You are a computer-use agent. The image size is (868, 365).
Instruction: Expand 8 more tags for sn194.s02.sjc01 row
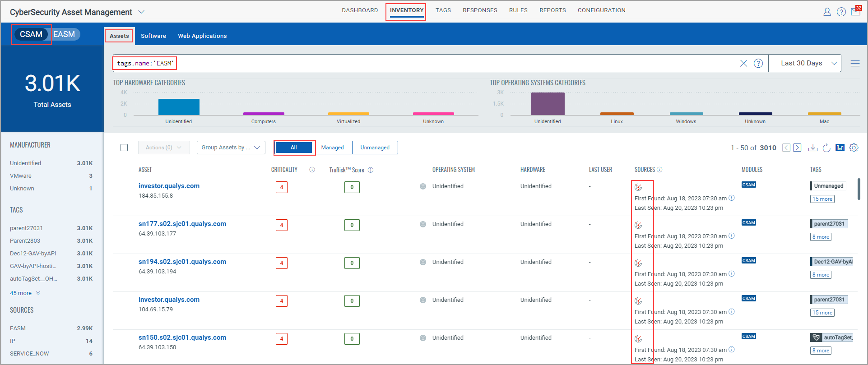coord(821,275)
